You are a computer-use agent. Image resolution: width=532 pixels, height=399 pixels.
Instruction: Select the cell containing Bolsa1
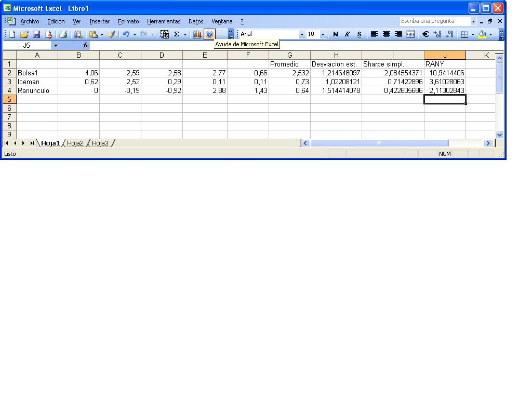point(37,73)
